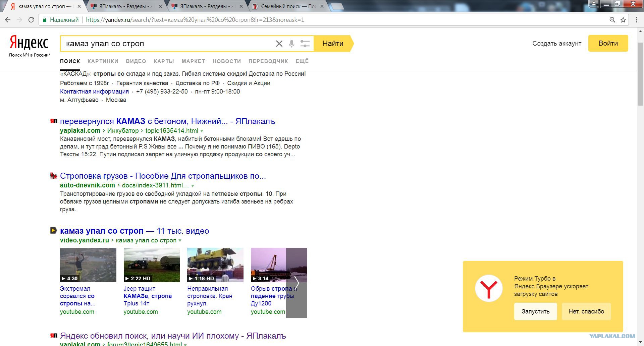Image resolution: width=644 pixels, height=346 pixels.
Task: Open 'камаз упал со строп — 11 тыс. видео' link
Action: 135,231
